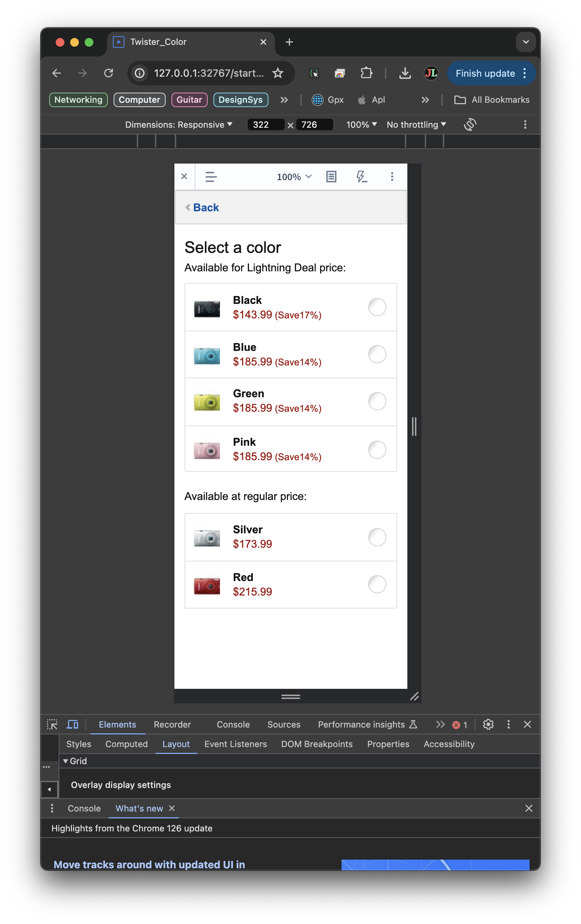Select the Inspect element tool in DevTools
The width and height of the screenshot is (581, 924).
coord(52,724)
